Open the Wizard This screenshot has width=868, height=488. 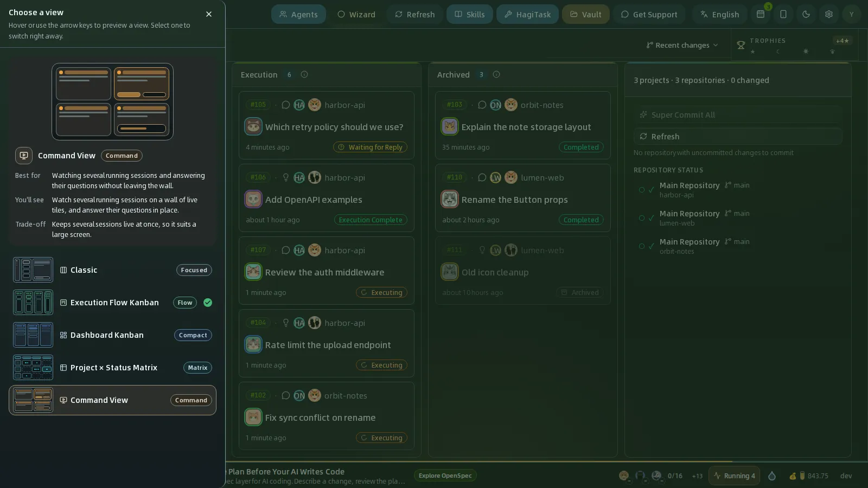tap(356, 14)
